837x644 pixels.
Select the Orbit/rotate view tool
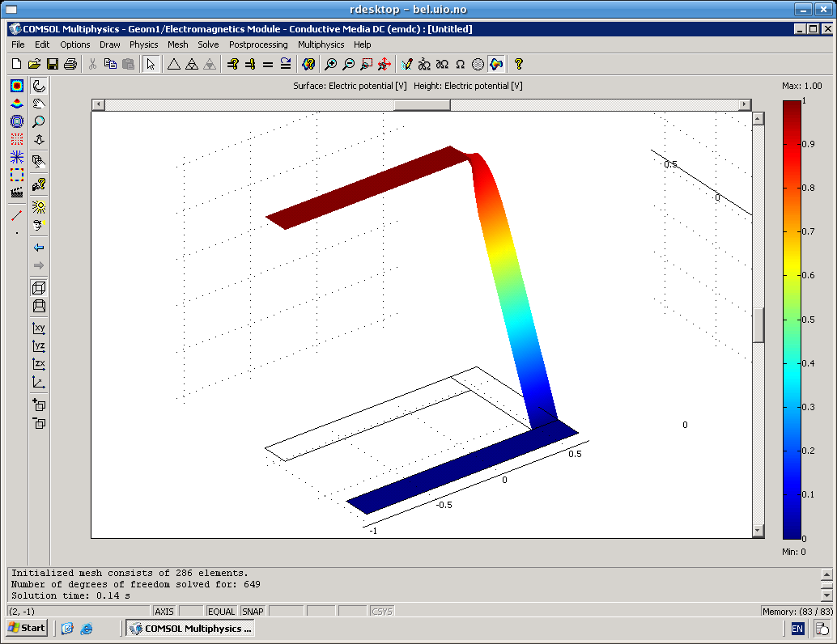coord(39,86)
